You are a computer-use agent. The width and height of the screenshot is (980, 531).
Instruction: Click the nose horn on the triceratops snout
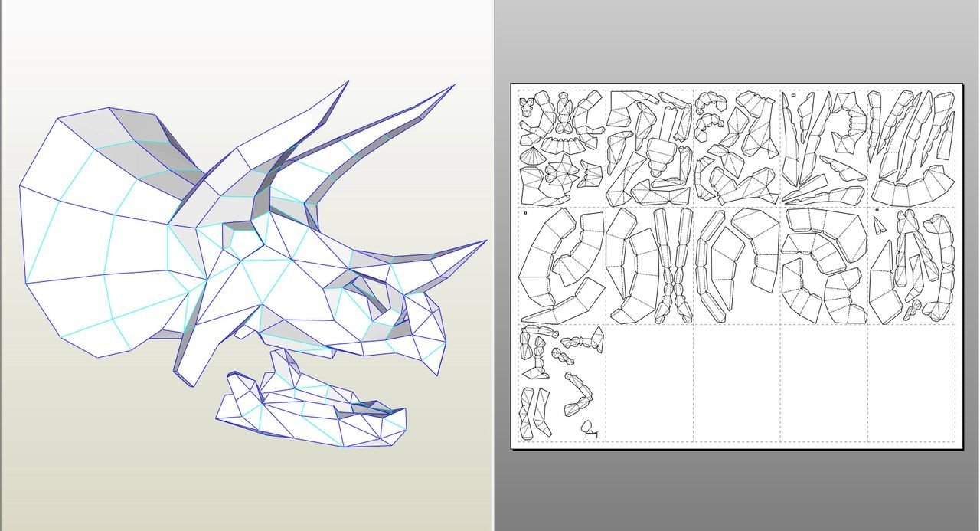tap(439, 265)
